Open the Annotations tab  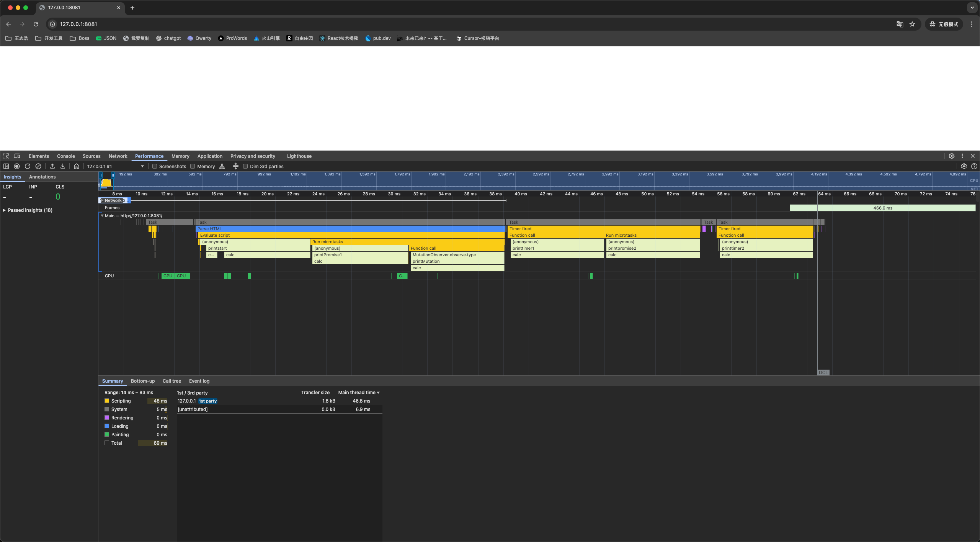[42, 177]
